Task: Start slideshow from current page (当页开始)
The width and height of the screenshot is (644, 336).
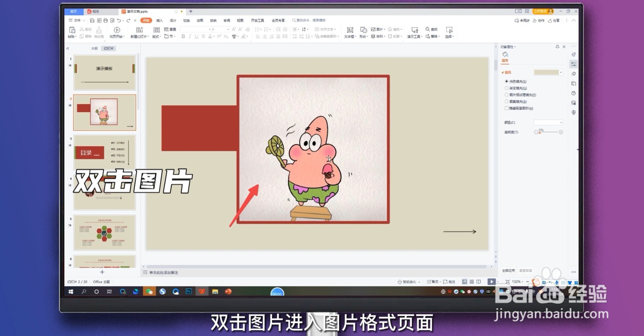Action: tap(117, 32)
